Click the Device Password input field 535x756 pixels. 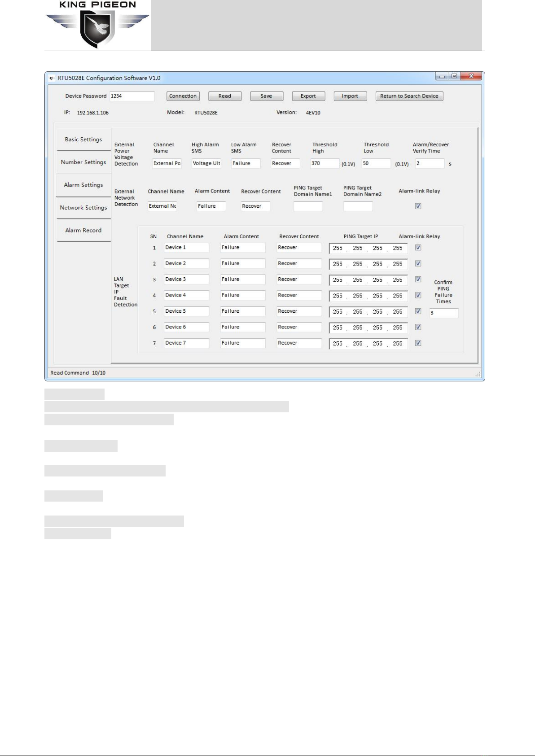tap(132, 96)
